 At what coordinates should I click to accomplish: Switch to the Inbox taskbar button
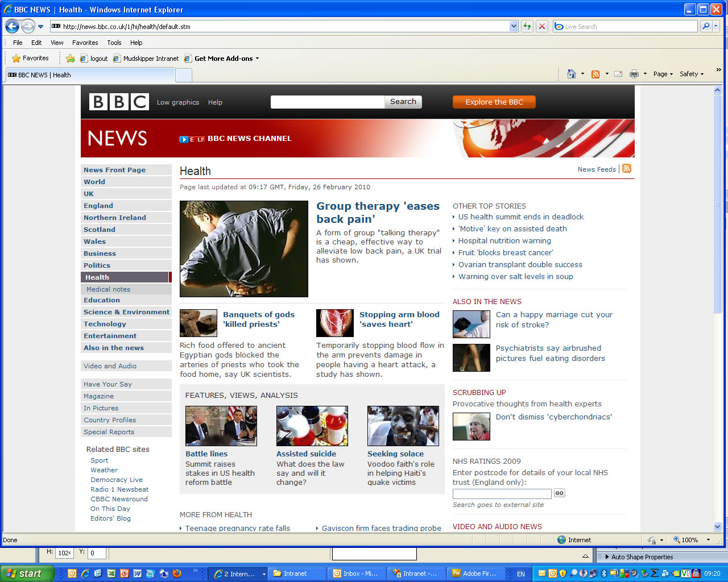point(355,573)
